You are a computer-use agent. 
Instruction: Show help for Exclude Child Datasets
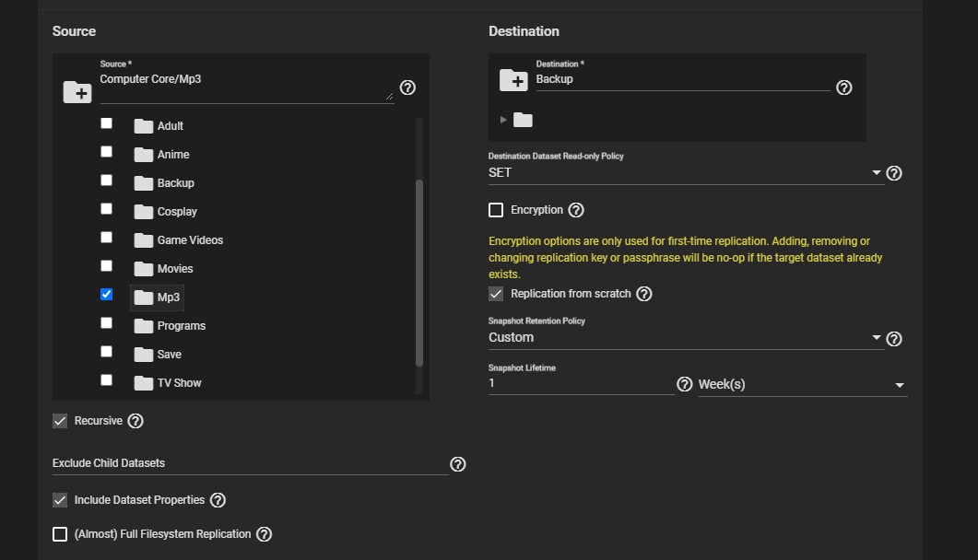tap(458, 464)
